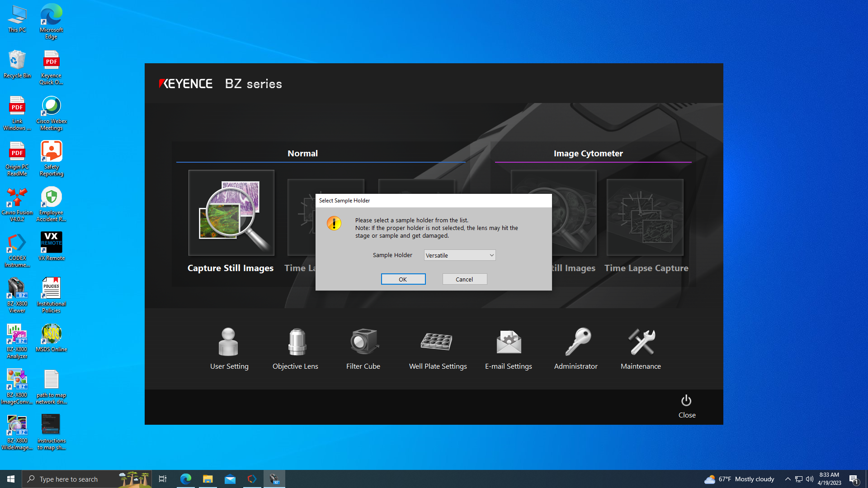Screen dimensions: 868x488
Task: Click OK in Select Sample Holder dialog
Action: tap(403, 279)
